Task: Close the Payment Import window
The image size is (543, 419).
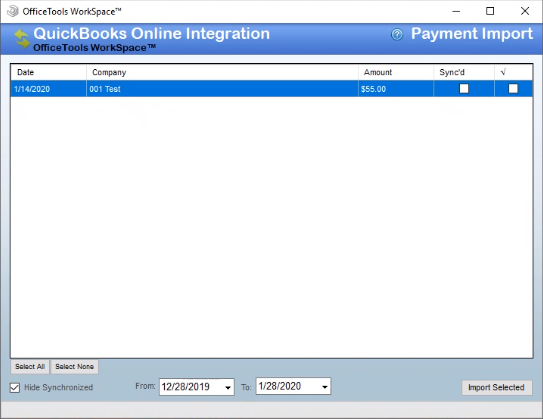Action: [525, 11]
